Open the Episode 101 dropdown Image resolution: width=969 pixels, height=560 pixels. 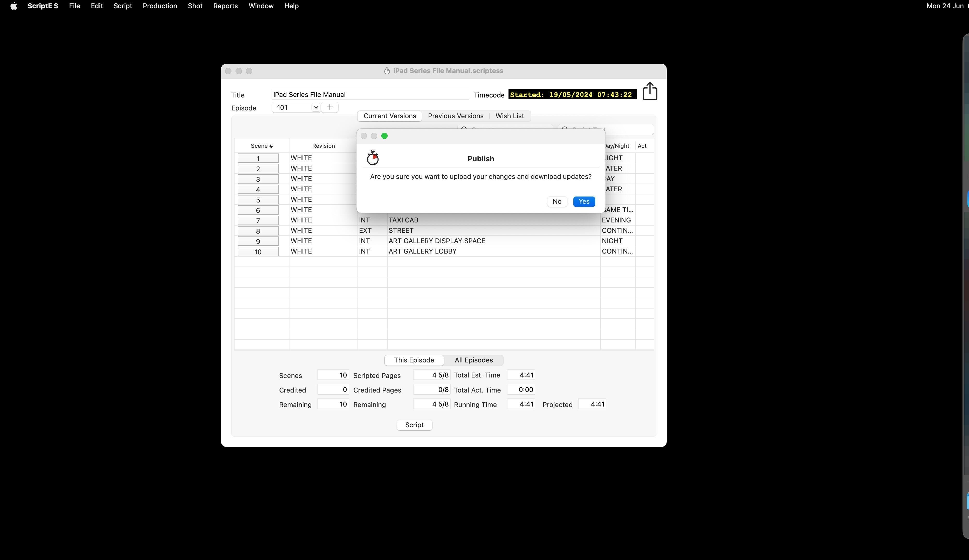(x=315, y=108)
